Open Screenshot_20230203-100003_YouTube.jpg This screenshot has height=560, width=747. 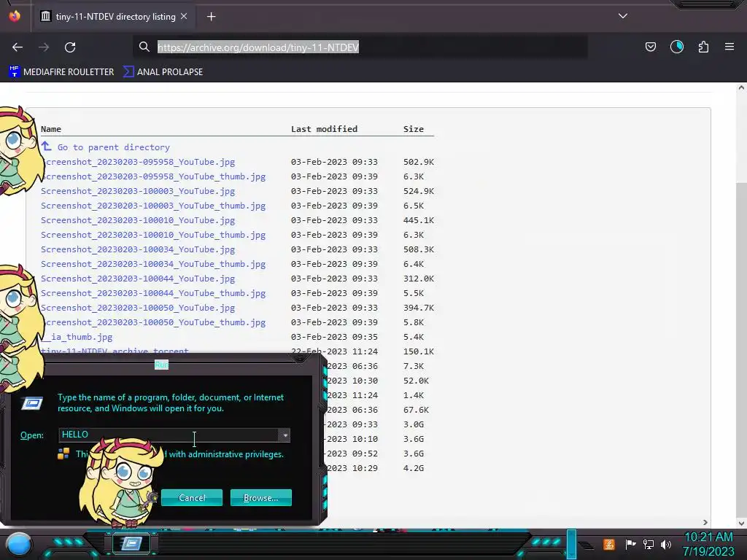pyautogui.click(x=138, y=191)
